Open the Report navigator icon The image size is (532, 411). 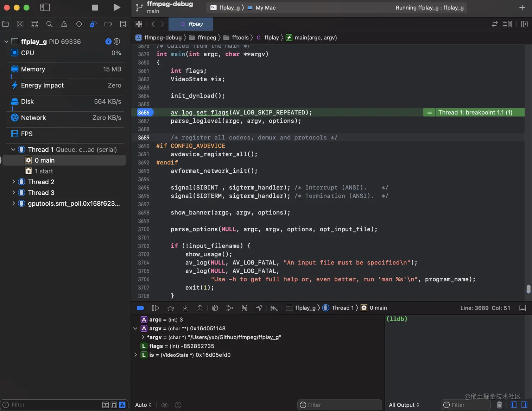click(123, 24)
